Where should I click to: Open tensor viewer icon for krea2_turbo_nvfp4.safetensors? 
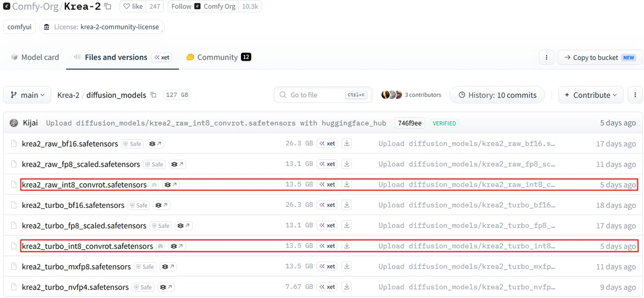point(166,287)
